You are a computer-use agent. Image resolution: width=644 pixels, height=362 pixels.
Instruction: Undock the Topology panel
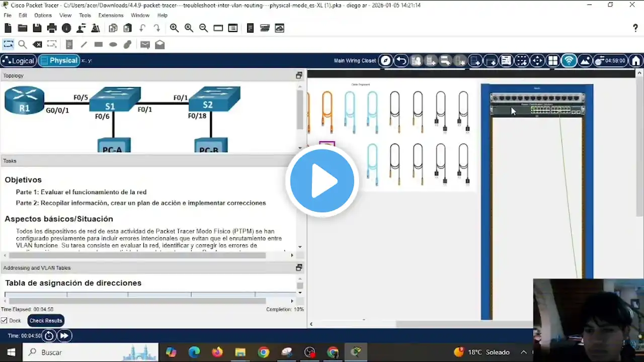[299, 75]
